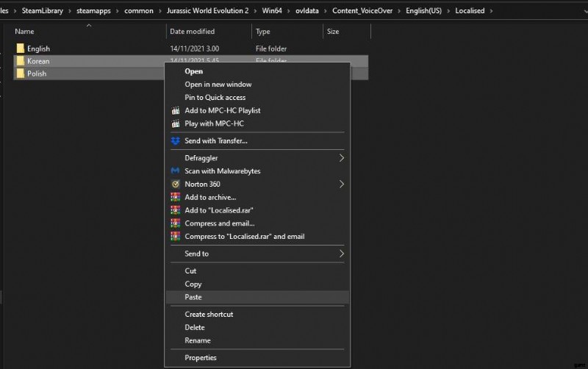Click the MPC-HC icon beside Add to Playlist
The height and width of the screenshot is (369, 588).
click(175, 111)
